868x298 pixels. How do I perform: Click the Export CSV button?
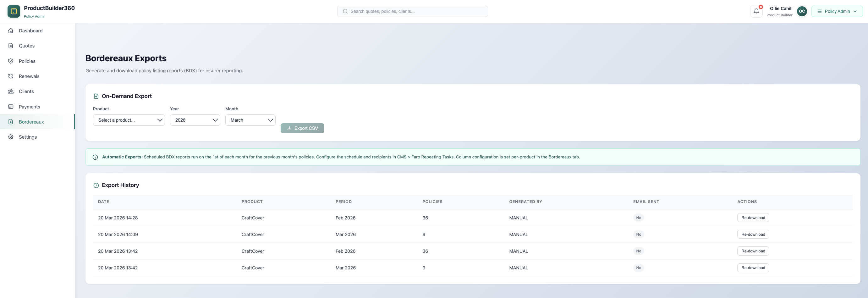[x=302, y=128]
